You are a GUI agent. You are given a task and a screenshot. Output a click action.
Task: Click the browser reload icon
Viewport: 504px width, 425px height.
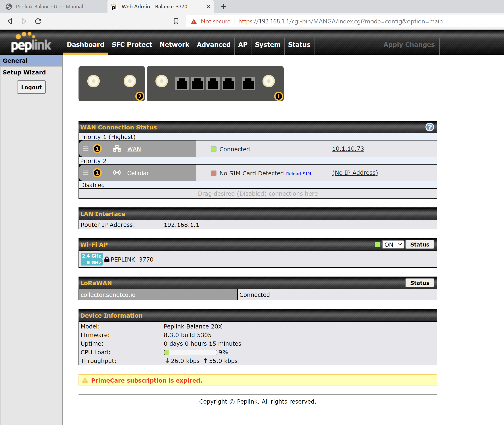pos(38,21)
